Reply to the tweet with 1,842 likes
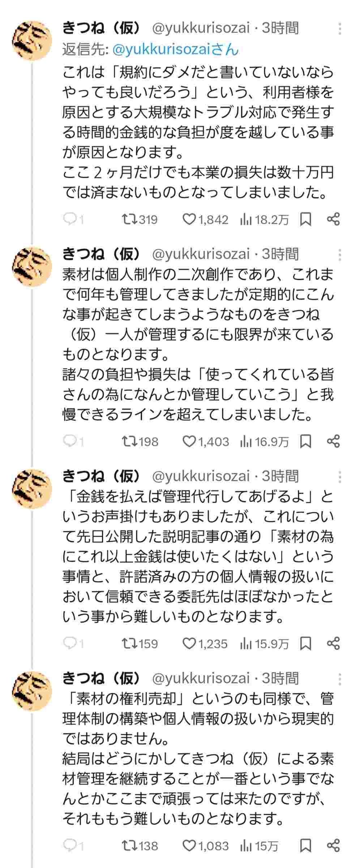The width and height of the screenshot is (360, 868). [69, 219]
